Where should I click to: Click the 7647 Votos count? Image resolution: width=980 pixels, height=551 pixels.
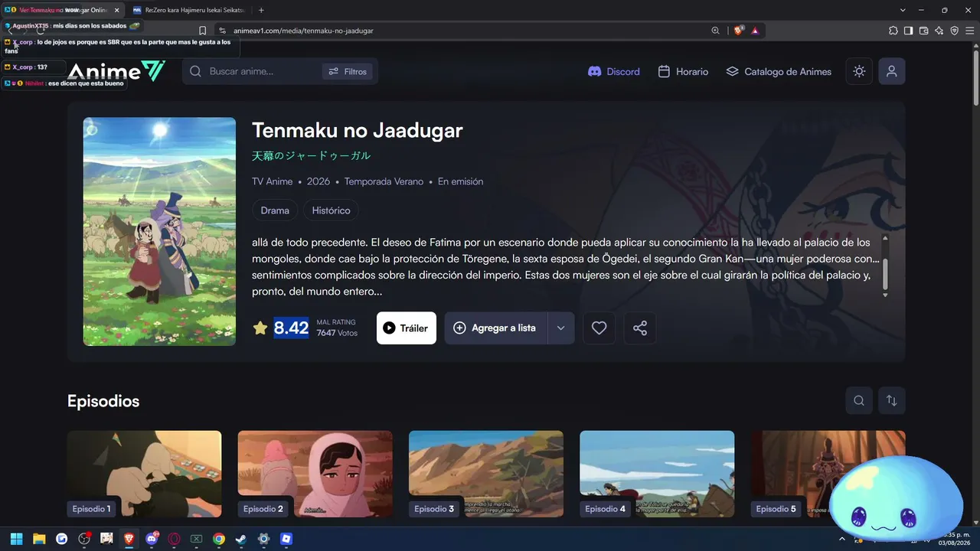click(x=337, y=333)
